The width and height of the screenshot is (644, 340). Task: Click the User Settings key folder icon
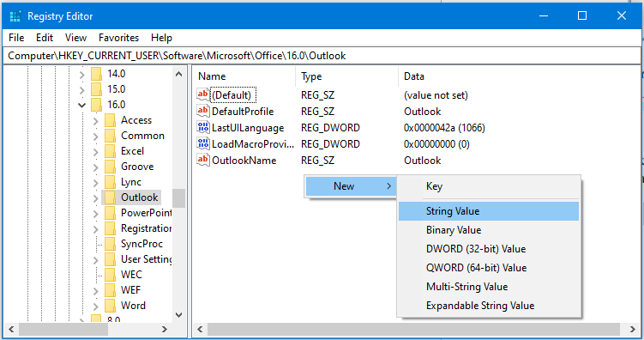110,259
